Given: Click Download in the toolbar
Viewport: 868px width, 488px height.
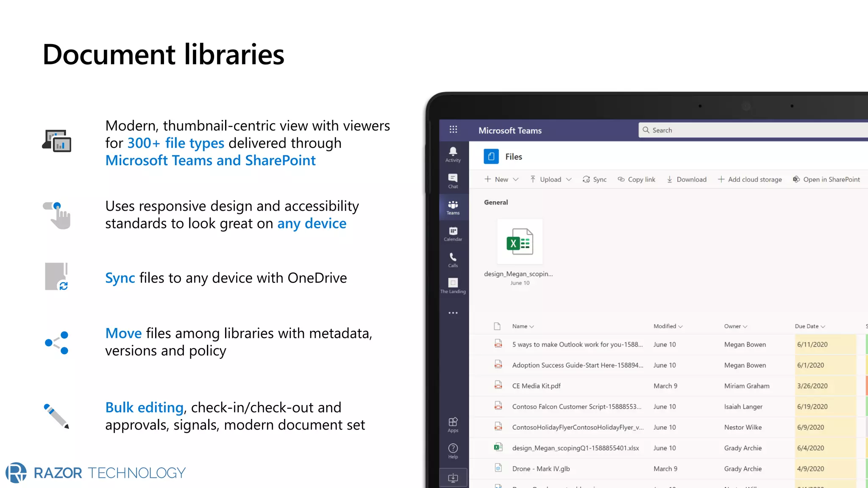Looking at the screenshot, I should 686,180.
